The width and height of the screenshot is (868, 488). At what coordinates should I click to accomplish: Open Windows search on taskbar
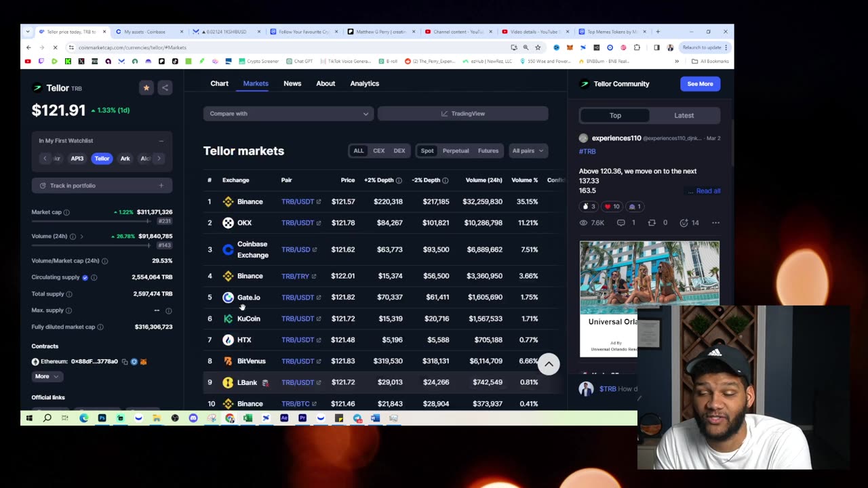(x=47, y=418)
